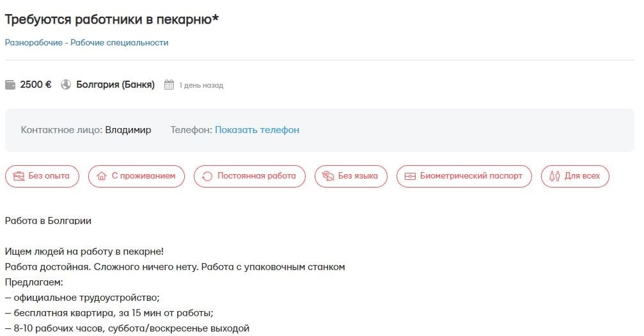Click the globe location icon
Image resolution: width=644 pixels, height=336 pixels.
(x=66, y=84)
